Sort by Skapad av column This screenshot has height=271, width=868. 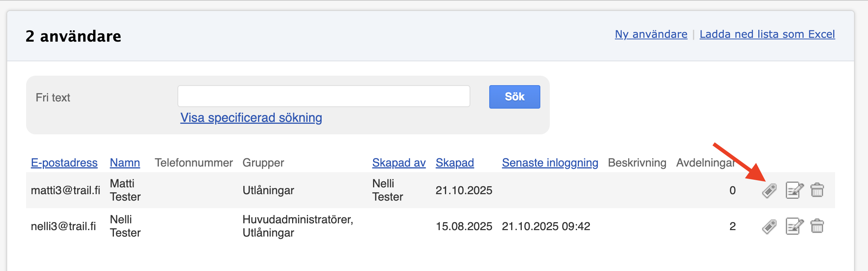(399, 163)
